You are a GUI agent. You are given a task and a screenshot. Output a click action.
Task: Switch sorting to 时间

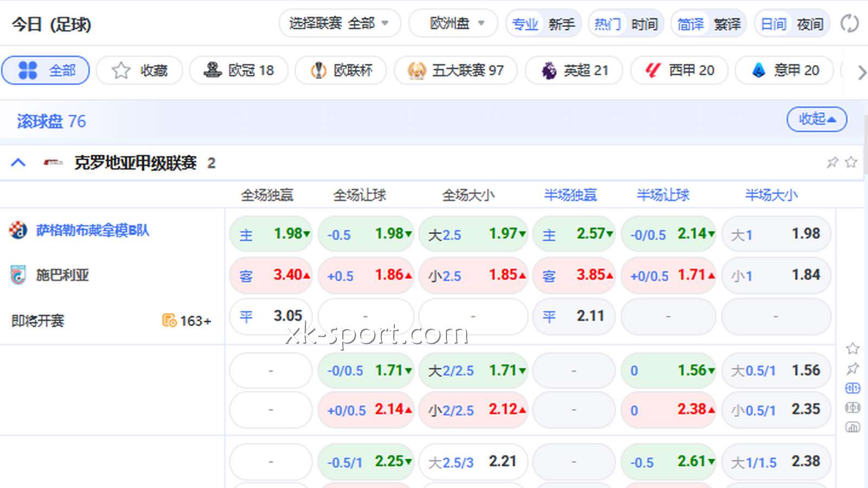644,24
